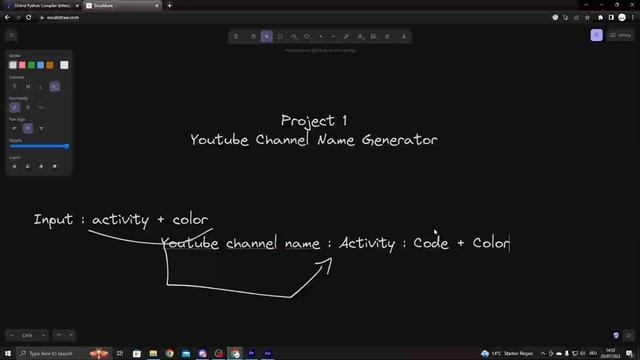Select the Diamond shape tool
This screenshot has width=640, height=360.
point(293,37)
